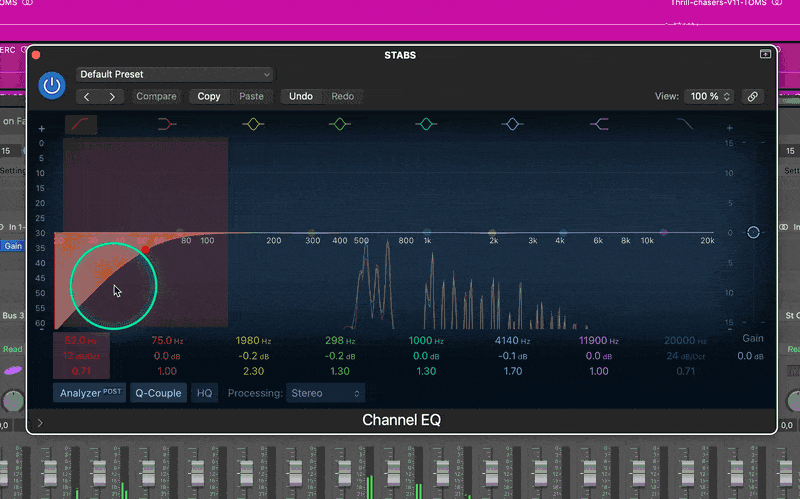Toggle the Channel EQ power button
Screen dimensions: 800x499
tap(52, 86)
